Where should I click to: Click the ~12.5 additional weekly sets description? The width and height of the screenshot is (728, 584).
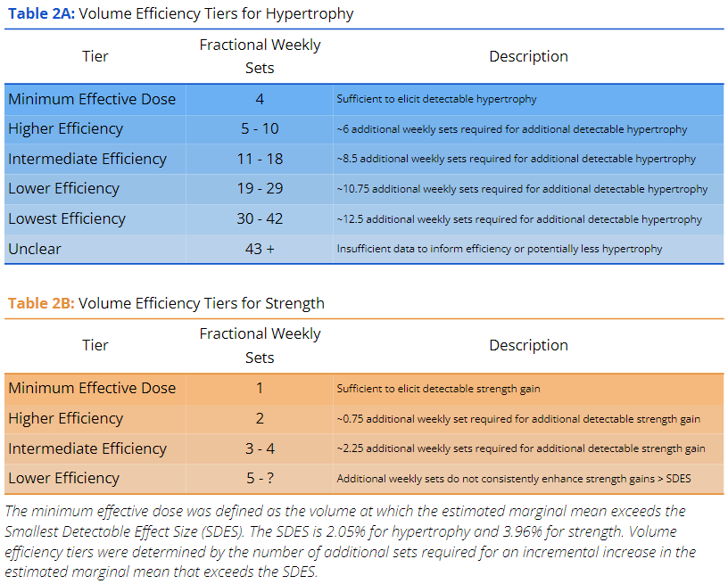tap(519, 219)
